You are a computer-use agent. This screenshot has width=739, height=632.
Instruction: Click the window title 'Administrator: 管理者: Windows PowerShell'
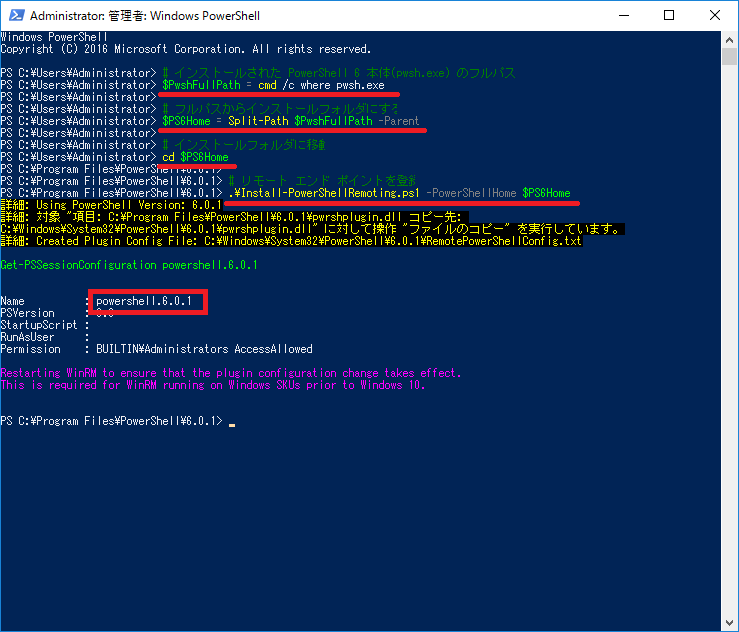(145, 16)
